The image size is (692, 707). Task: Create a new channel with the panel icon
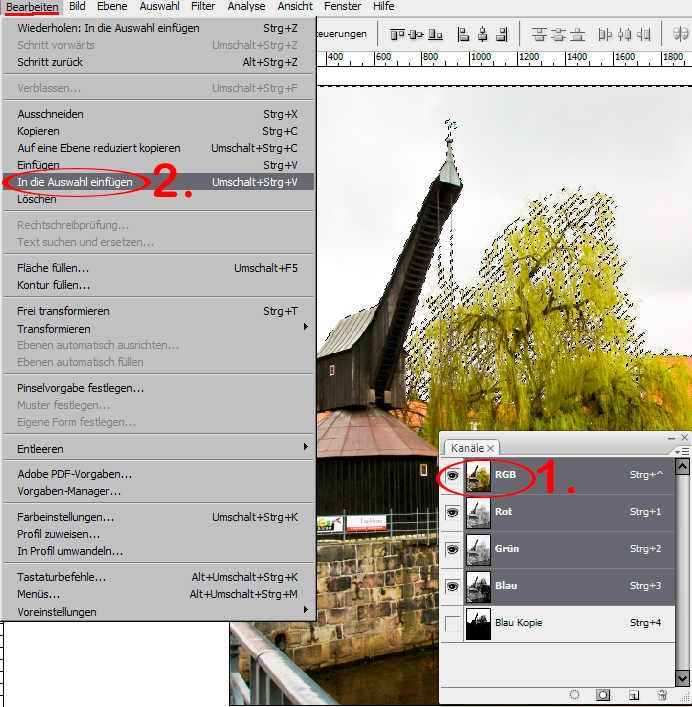pyautogui.click(x=633, y=694)
